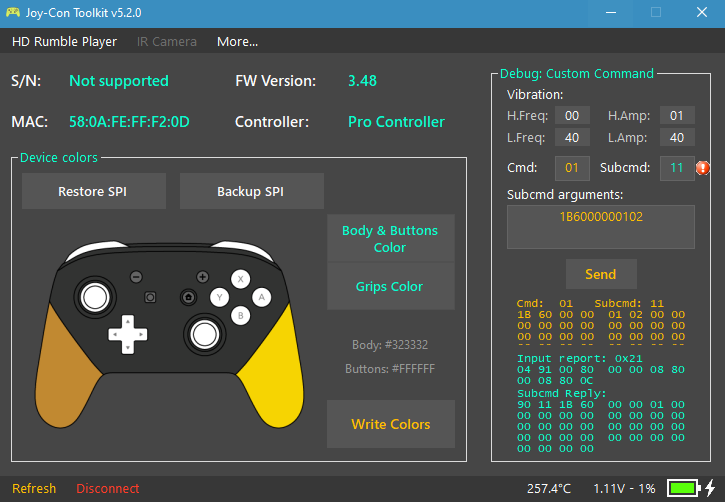Screen dimensions: 725x502
Task: Send the custom command
Action: point(601,274)
